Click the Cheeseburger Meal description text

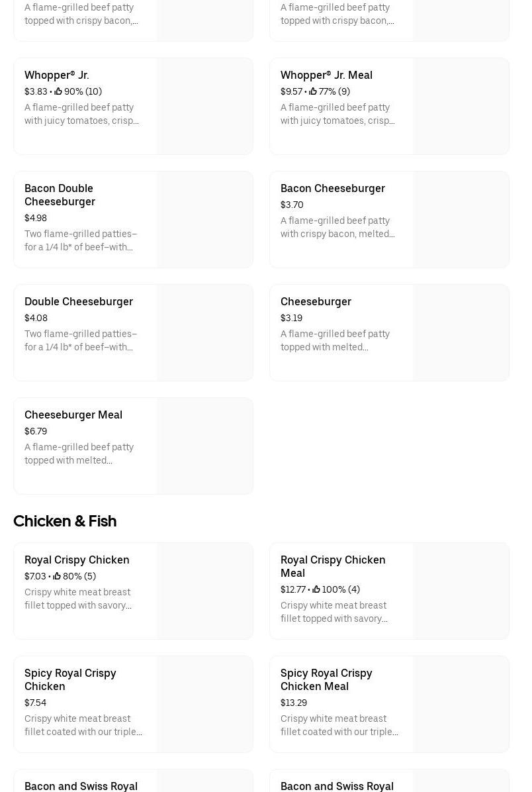point(79,454)
